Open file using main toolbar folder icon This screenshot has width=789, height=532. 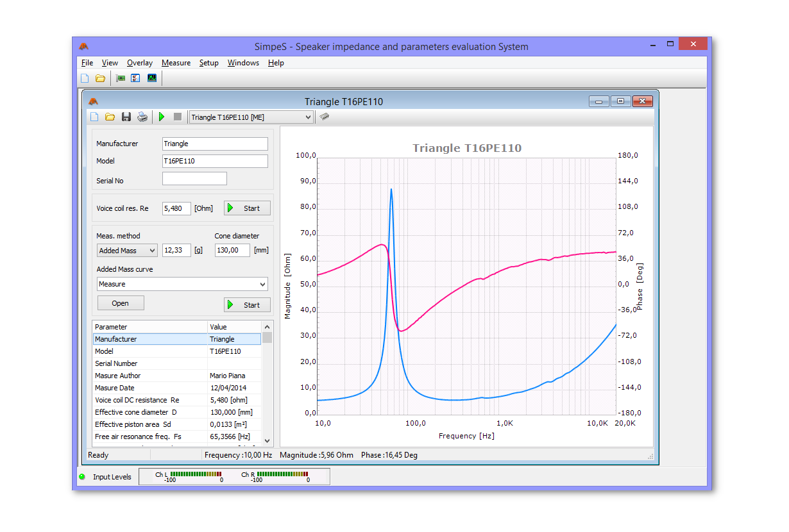(100, 78)
